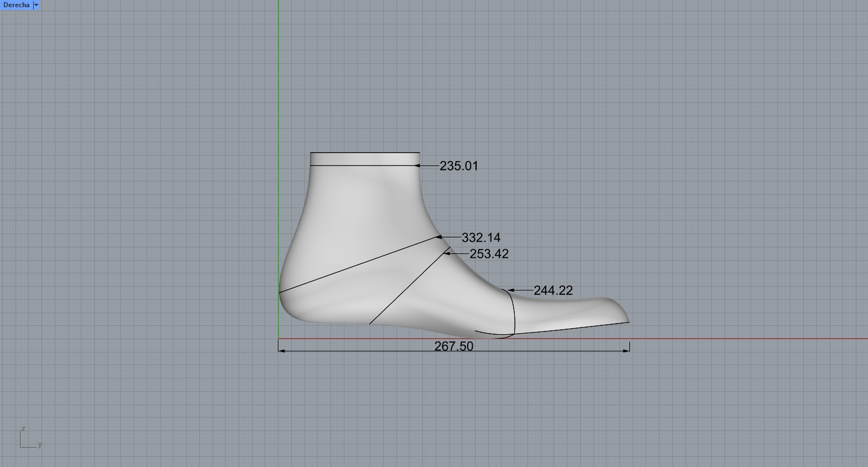The width and height of the screenshot is (868, 467).
Task: Select the 267.50 length dimension text
Action: tap(453, 346)
